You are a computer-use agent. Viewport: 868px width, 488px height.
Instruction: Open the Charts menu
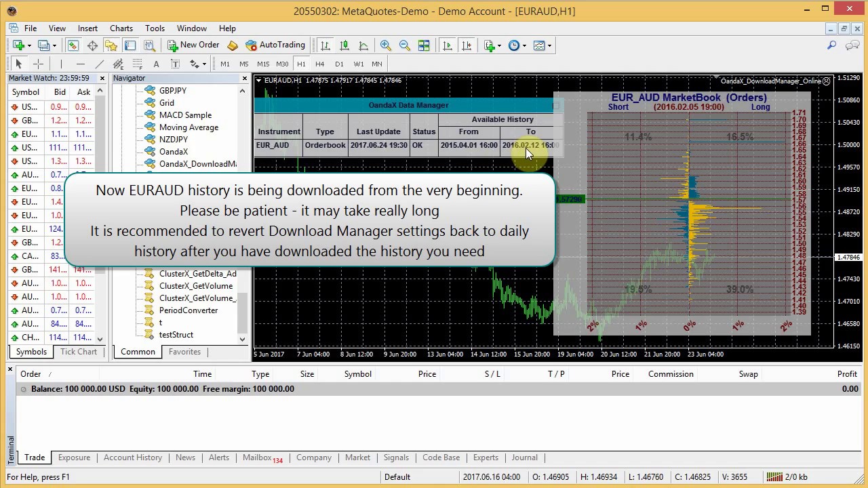coord(121,28)
